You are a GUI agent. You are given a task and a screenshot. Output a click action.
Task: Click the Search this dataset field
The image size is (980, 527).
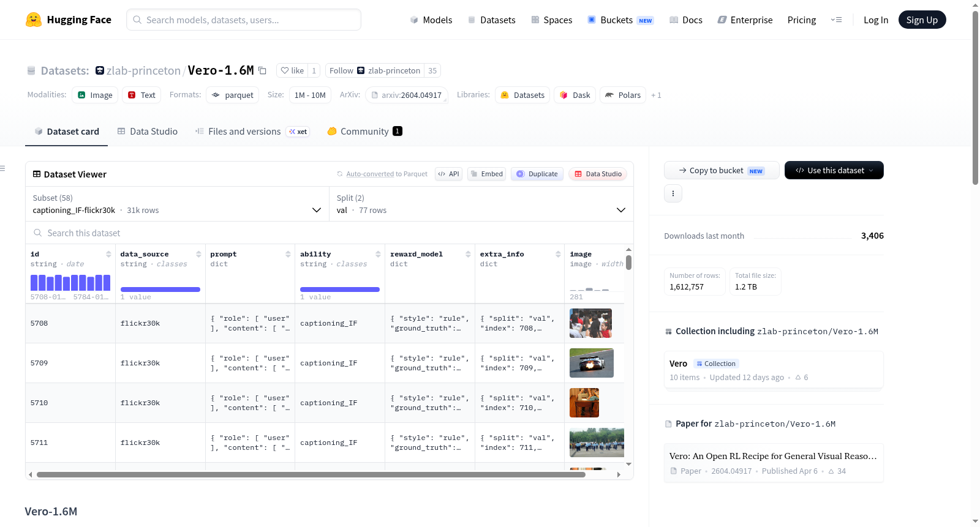(330, 233)
